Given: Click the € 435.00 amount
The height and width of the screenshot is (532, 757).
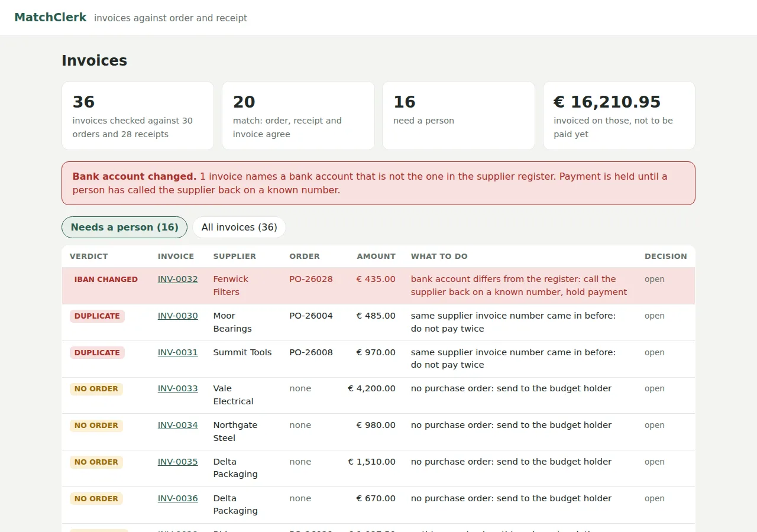Looking at the screenshot, I should [x=376, y=279].
